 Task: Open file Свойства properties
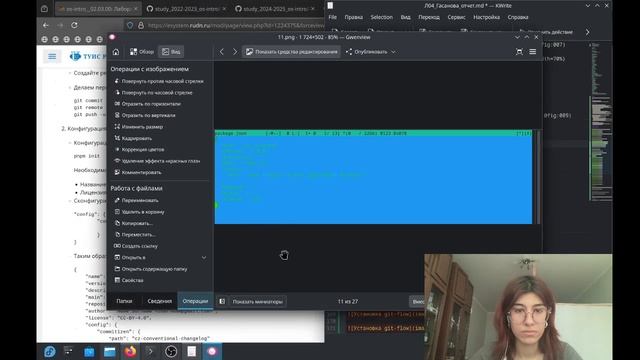tap(129, 280)
